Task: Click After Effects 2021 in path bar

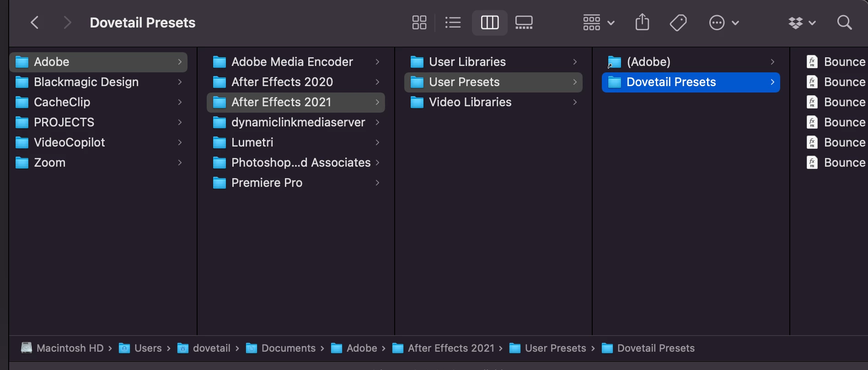Action: 443,348
